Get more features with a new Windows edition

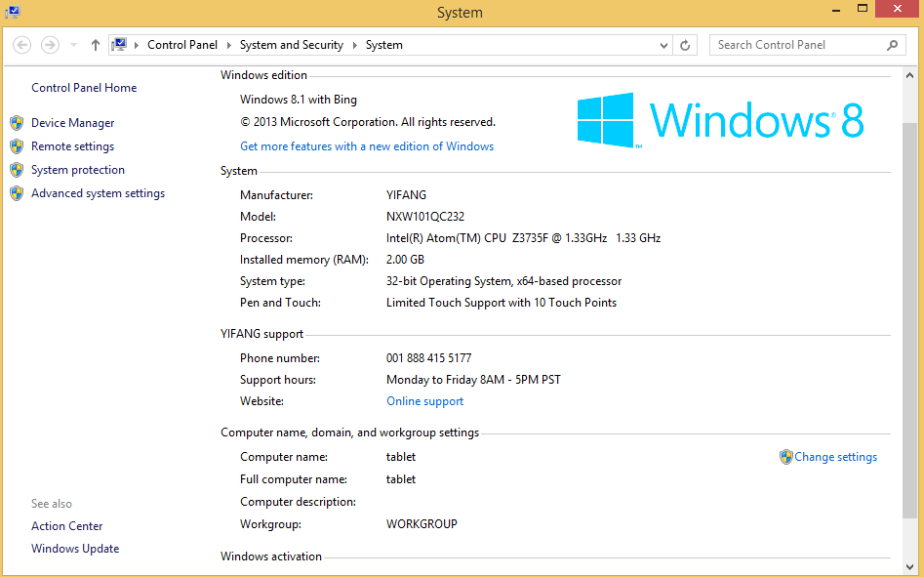click(x=367, y=146)
